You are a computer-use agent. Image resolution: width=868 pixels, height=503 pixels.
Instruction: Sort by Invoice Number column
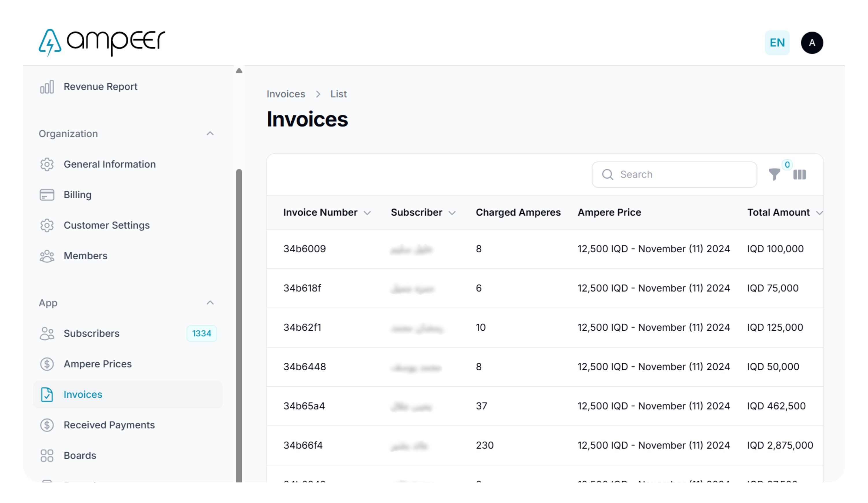(327, 213)
